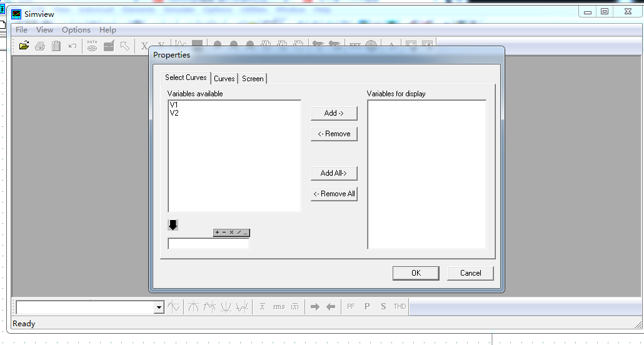Viewport: 644px width, 345px height.
Task: Click the P real power icon
Action: (367, 306)
